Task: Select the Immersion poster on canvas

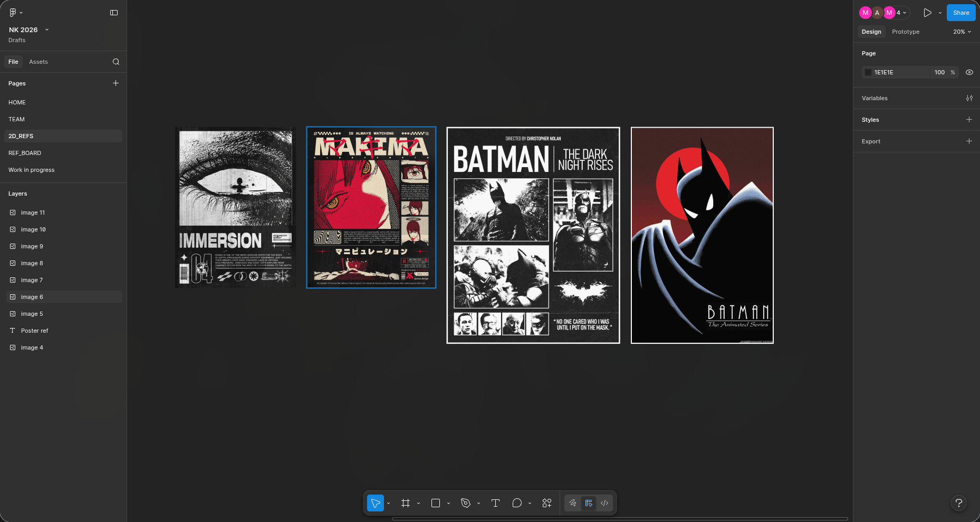Action: coord(235,208)
